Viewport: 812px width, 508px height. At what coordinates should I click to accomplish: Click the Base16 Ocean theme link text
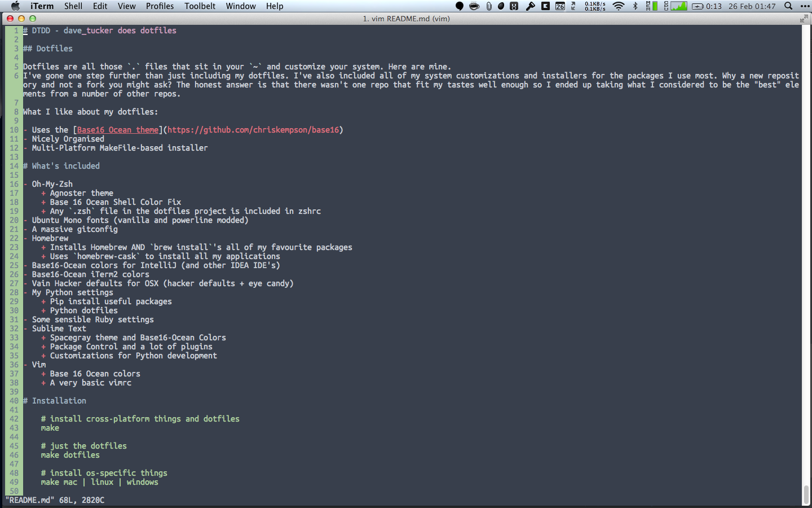pos(118,130)
